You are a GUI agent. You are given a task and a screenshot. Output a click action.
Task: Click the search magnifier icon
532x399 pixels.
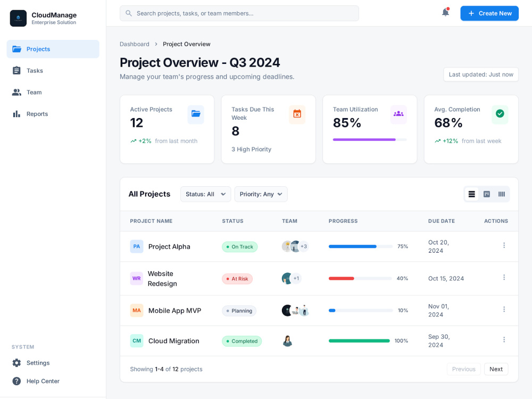click(x=129, y=13)
